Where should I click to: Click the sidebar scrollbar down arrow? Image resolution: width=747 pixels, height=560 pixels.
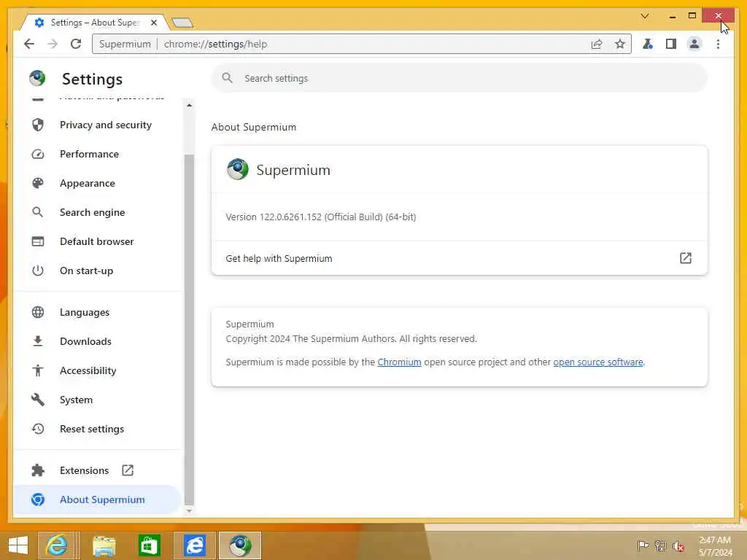click(189, 511)
